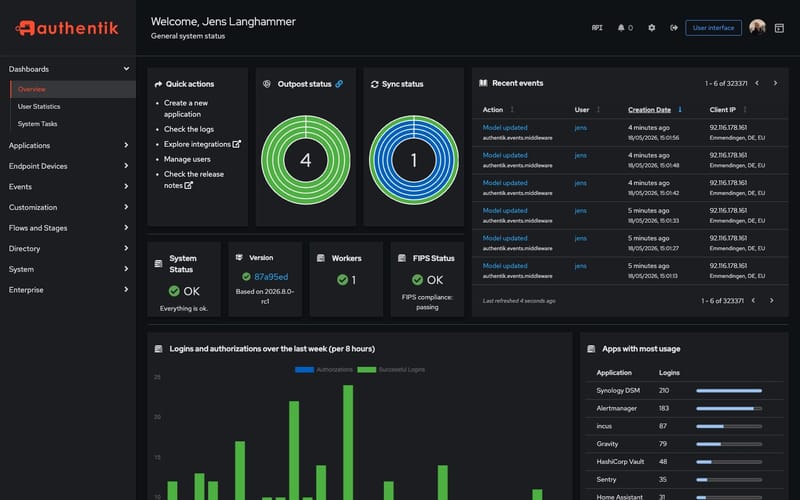The width and height of the screenshot is (800, 500).
Task: Sort events by Creation Date column
Action: (x=655, y=110)
